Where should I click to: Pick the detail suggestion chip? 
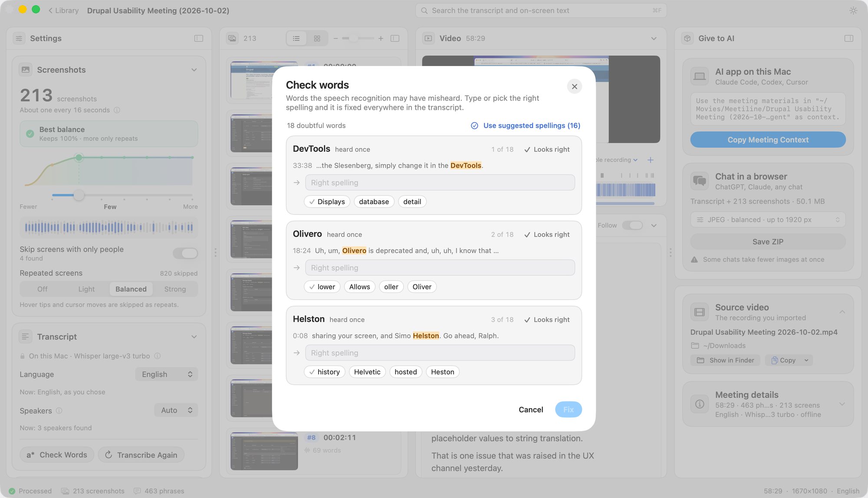point(412,202)
